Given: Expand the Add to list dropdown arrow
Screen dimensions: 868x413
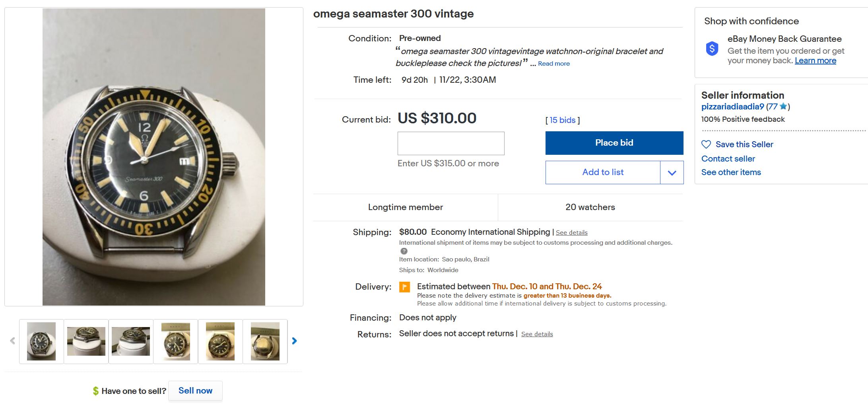Looking at the screenshot, I should tap(672, 173).
